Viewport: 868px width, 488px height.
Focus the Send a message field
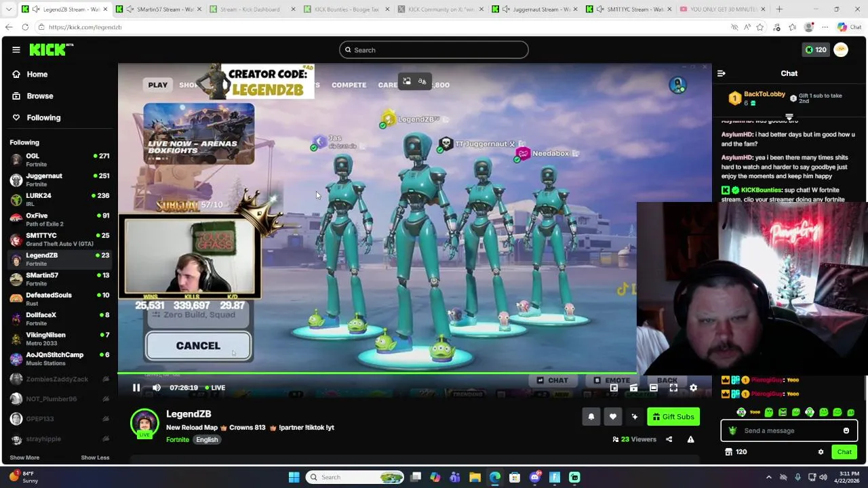click(x=789, y=430)
